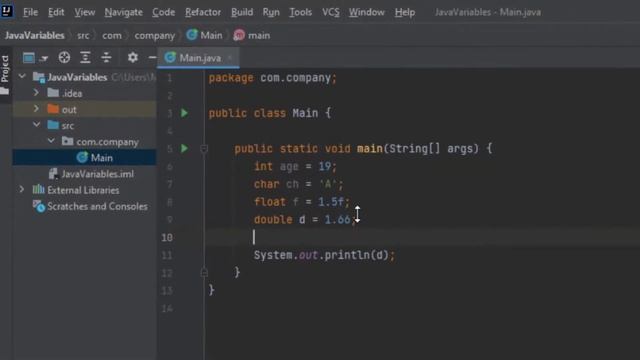This screenshot has width=640, height=360.
Task: Click the IntelliJ IDEA logo icon
Action: pyautogui.click(x=7, y=10)
